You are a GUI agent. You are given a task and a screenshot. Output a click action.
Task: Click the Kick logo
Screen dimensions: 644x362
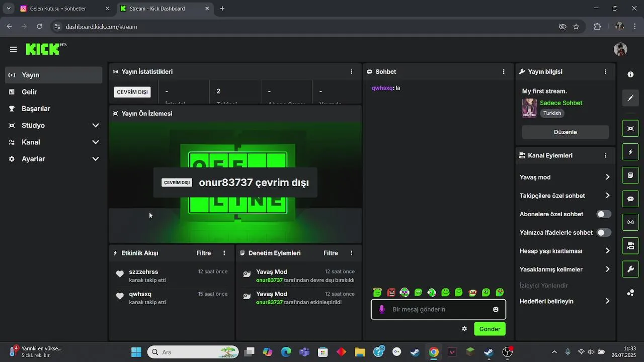click(46, 49)
